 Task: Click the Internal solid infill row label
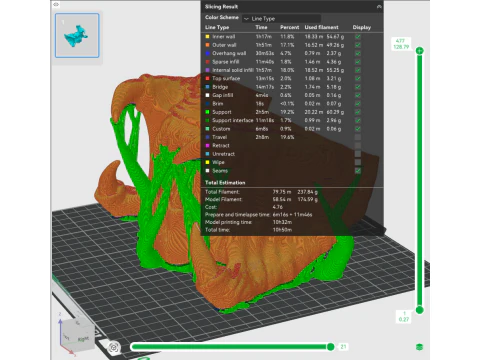pyautogui.click(x=233, y=70)
